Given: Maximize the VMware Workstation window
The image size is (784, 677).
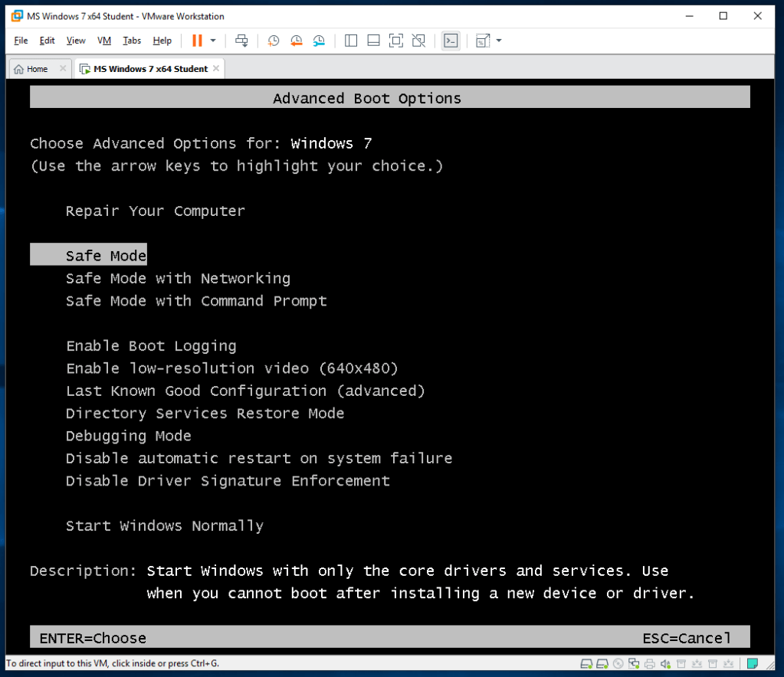Looking at the screenshot, I should tap(723, 16).
